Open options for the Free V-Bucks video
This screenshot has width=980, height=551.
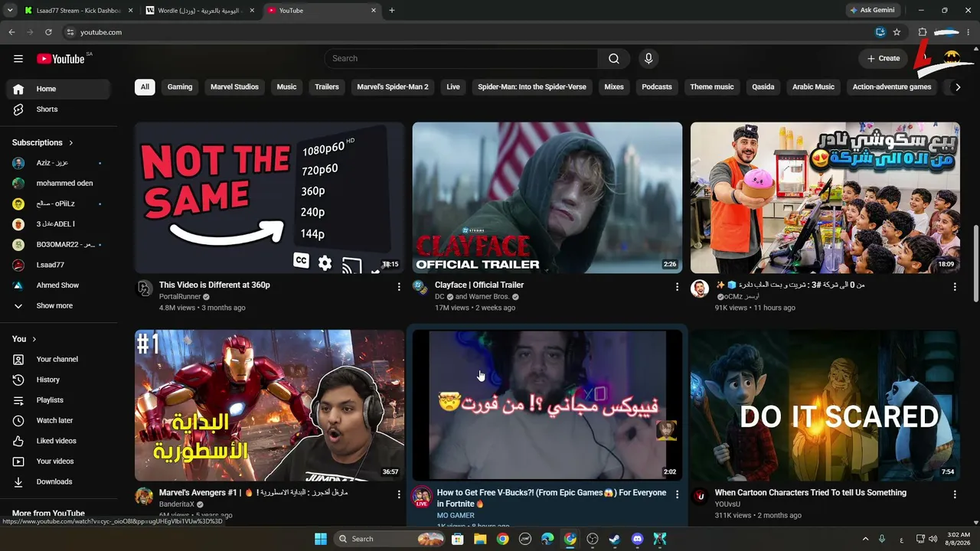[677, 494]
